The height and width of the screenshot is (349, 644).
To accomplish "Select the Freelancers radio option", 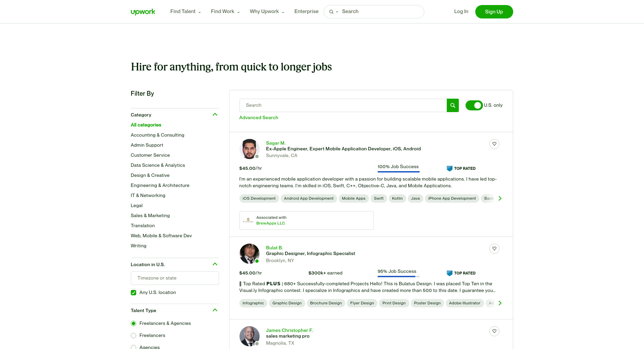I will pos(133,336).
